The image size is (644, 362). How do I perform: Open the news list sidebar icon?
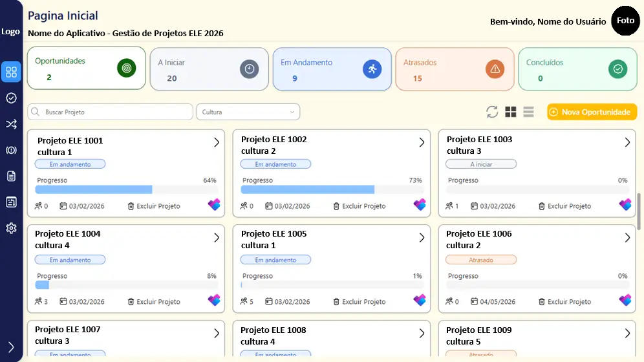11,202
